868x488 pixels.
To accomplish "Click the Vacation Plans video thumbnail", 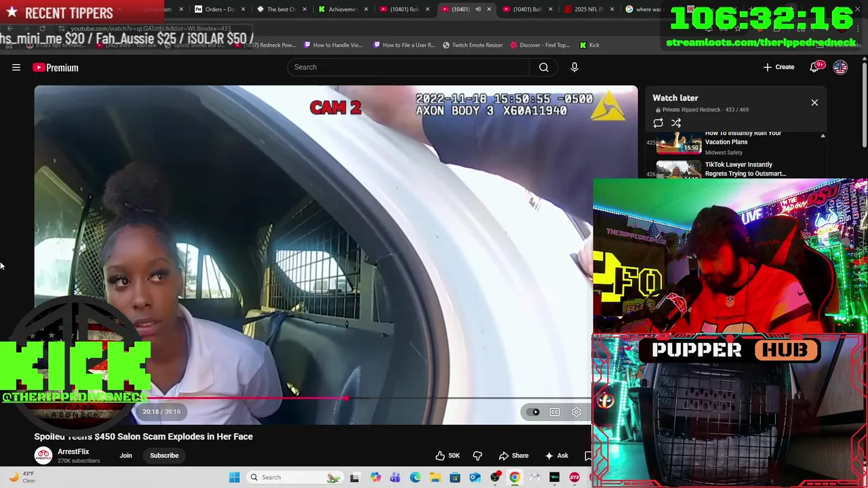I will [x=679, y=143].
